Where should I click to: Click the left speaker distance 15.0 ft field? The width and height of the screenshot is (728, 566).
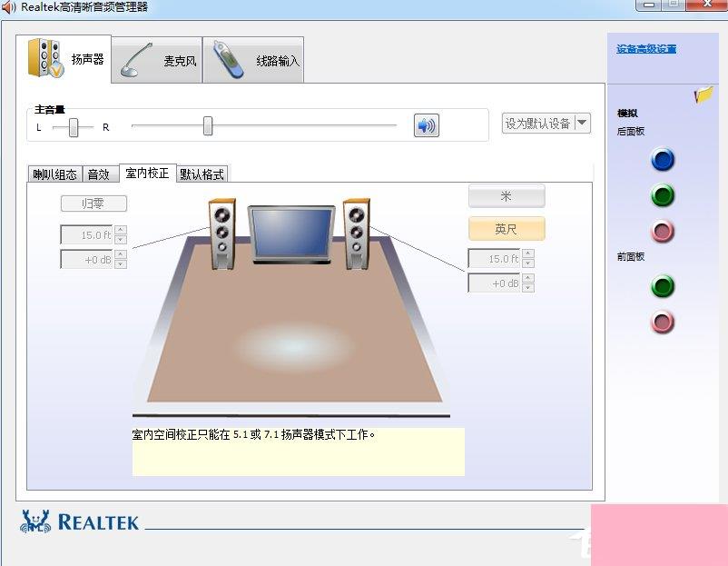(87, 234)
